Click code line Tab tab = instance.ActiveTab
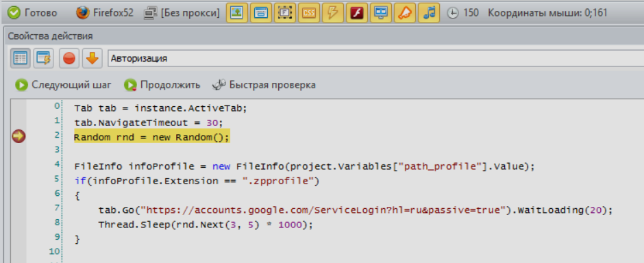644x263 pixels. (160, 108)
